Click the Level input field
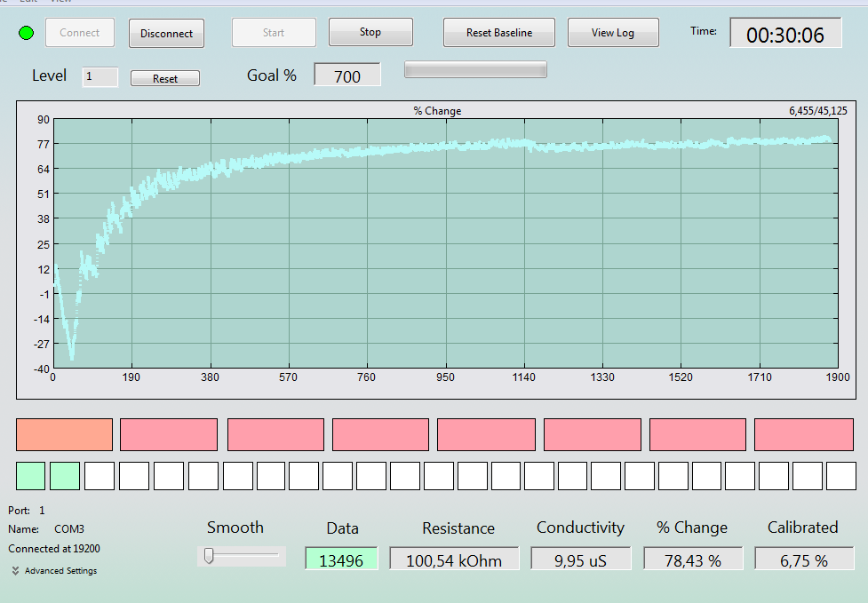 [100, 77]
